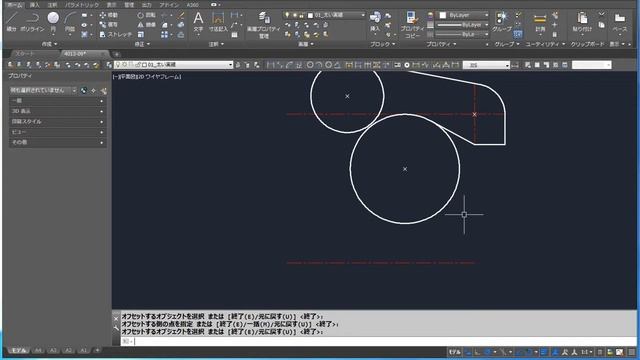Add a new drawing tab with plus
Image resolution: width=640 pixels, height=360 pixels.
[117, 54]
